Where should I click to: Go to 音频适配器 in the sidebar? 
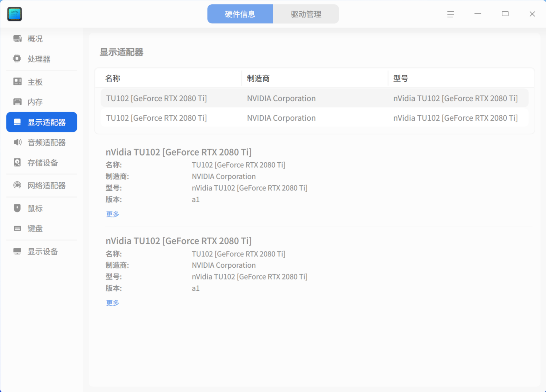(41, 142)
